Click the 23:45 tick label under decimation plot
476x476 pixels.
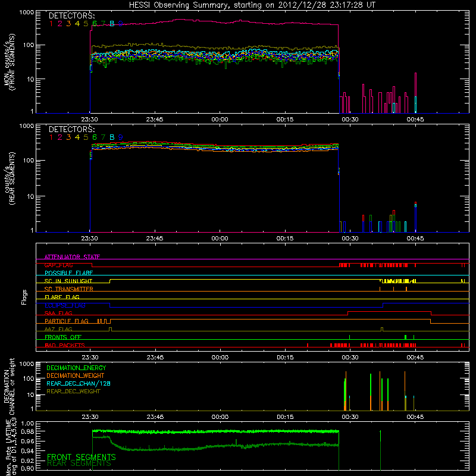(x=155, y=417)
